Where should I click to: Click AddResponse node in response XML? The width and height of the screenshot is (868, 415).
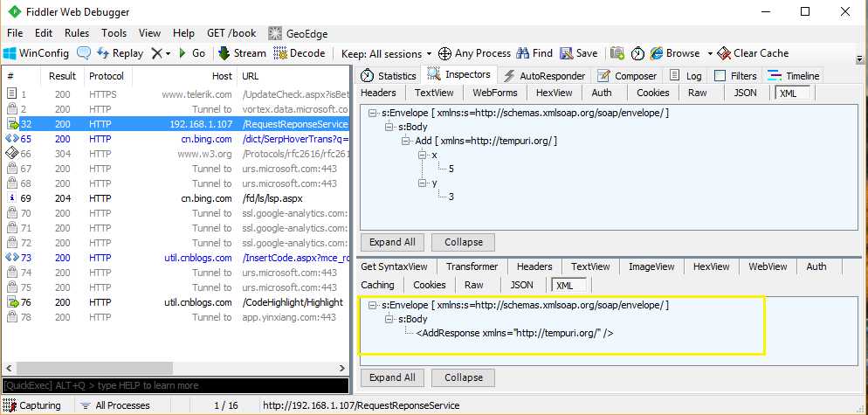pos(514,333)
